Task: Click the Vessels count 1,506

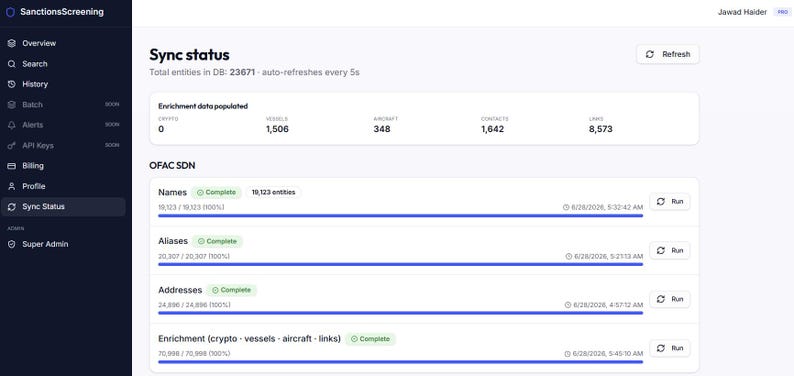Action: click(277, 129)
